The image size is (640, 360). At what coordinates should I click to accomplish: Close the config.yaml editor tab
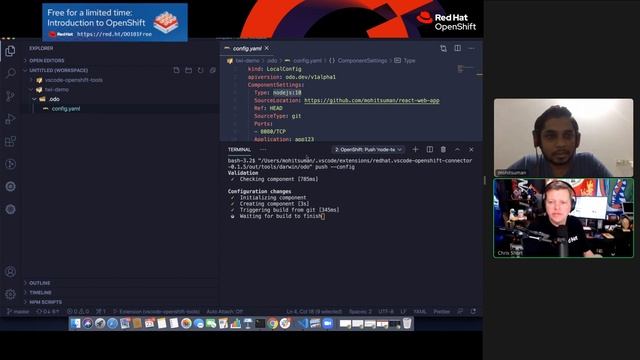click(267, 48)
